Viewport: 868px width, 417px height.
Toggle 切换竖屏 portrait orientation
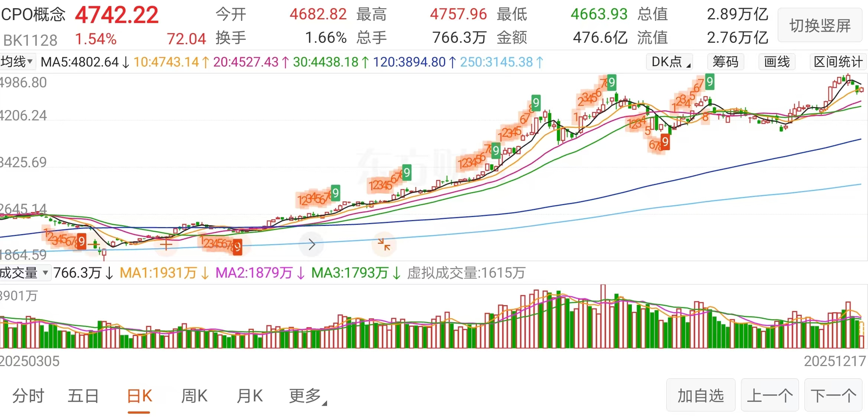coord(820,26)
